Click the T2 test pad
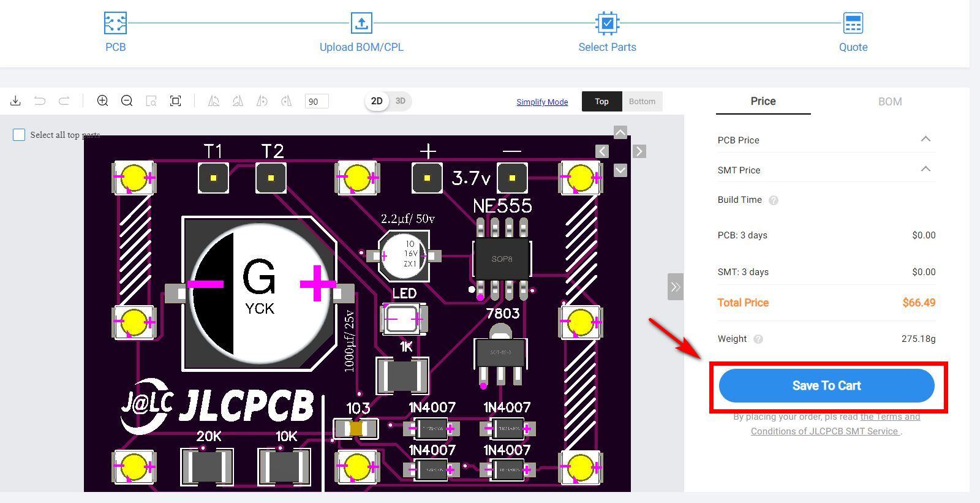This screenshot has width=980, height=503. (x=271, y=178)
